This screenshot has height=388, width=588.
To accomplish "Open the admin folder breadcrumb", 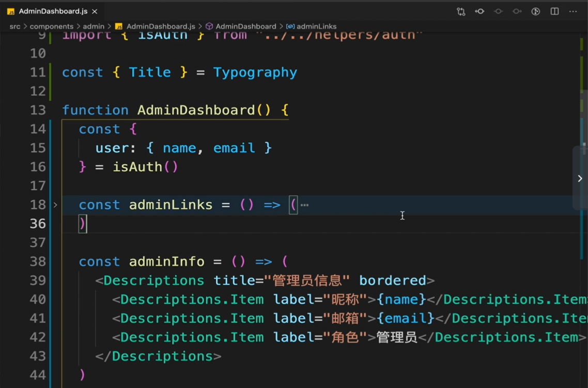I will (x=94, y=26).
